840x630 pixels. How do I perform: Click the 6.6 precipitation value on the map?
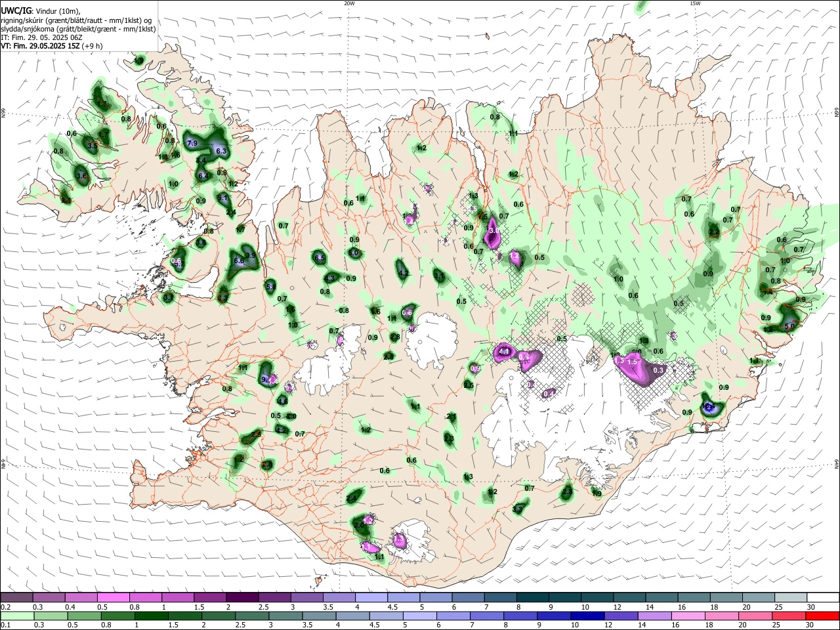click(239, 261)
